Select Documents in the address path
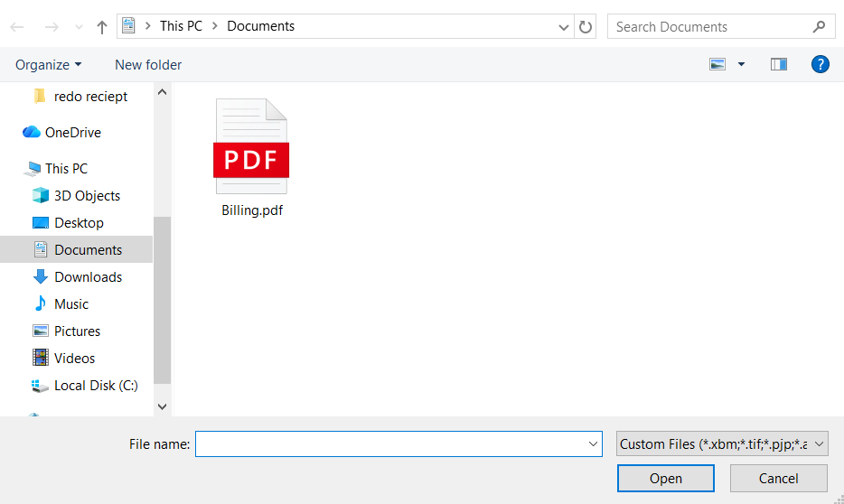 click(260, 26)
